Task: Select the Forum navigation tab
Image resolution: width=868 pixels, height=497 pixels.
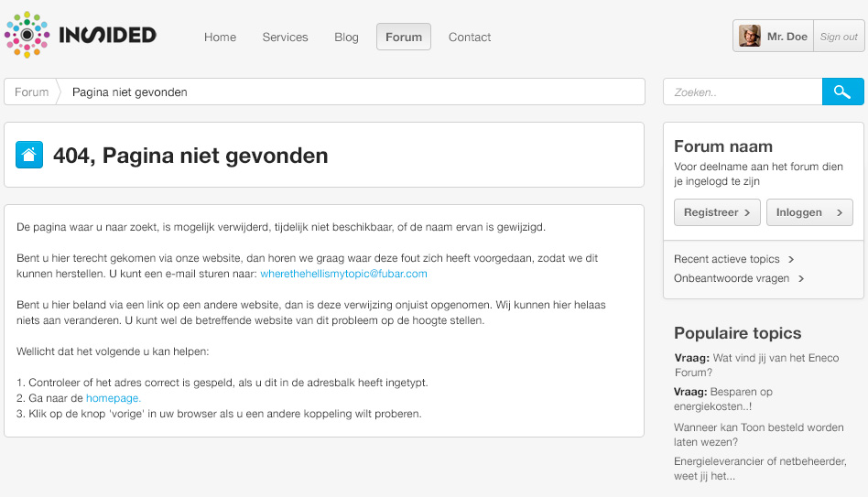Action: [404, 38]
